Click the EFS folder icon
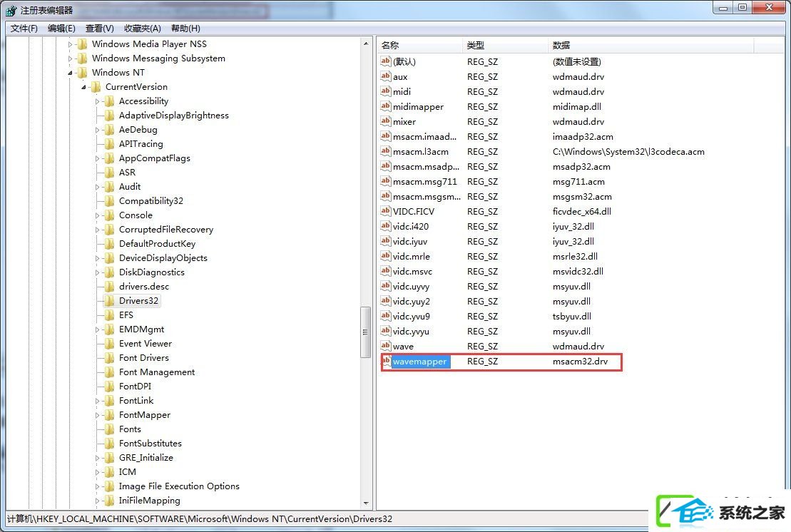The image size is (791, 532). pos(109,315)
